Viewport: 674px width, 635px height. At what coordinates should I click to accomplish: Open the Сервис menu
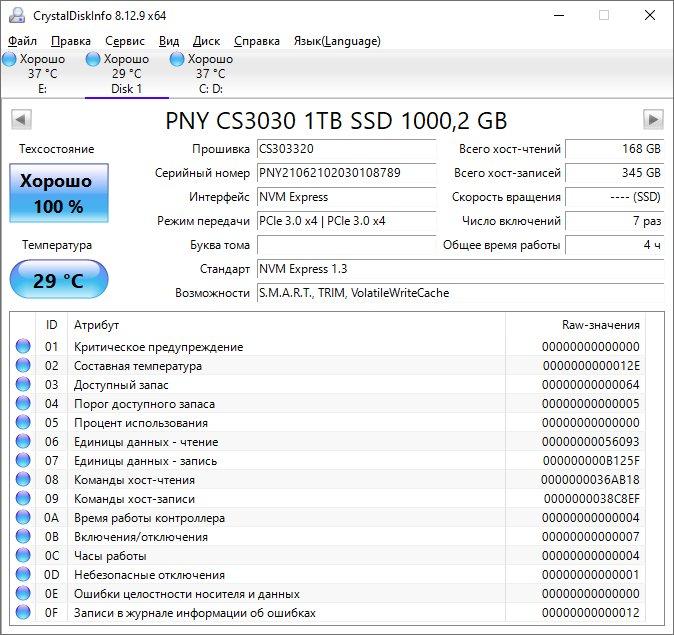coord(125,41)
